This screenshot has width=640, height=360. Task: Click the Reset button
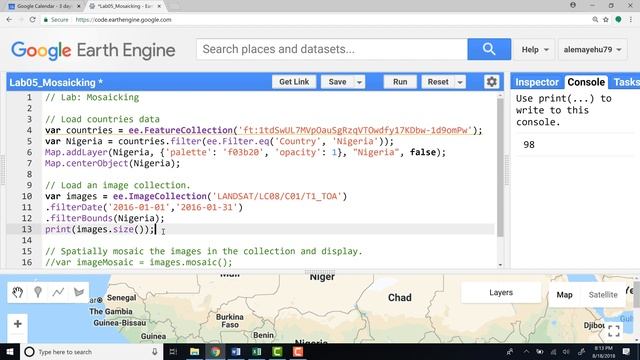click(x=438, y=82)
